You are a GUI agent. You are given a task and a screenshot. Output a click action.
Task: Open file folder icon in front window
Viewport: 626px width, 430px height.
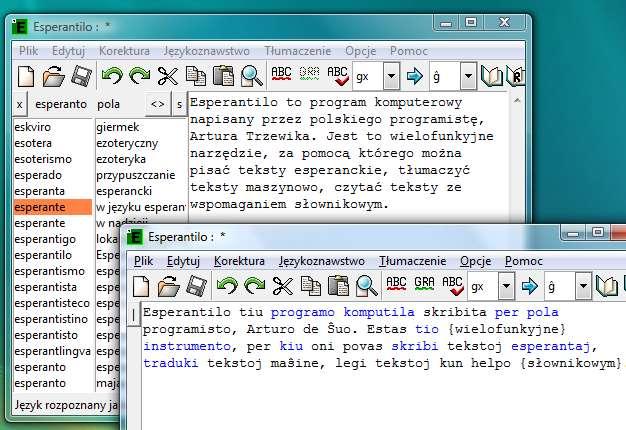[x=169, y=286]
